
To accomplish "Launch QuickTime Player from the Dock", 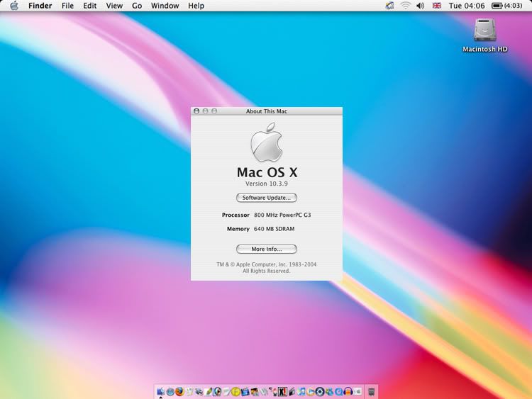I will pyautogui.click(x=338, y=392).
